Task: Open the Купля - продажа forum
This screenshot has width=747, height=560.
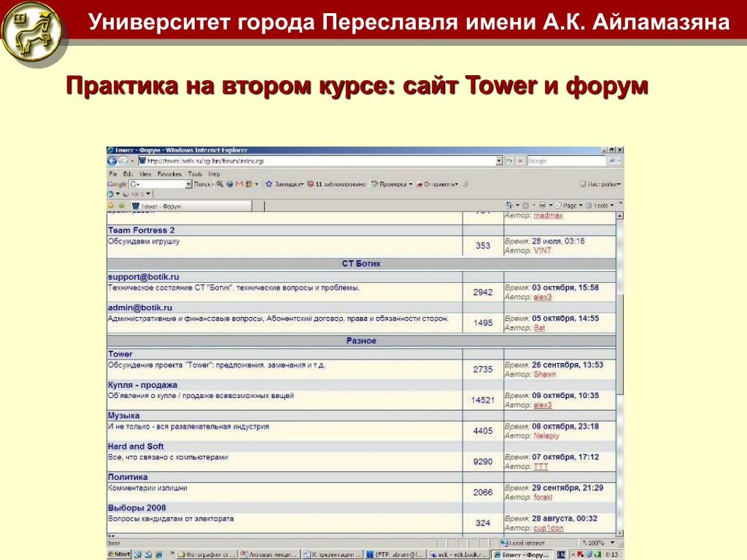Action: point(142,385)
